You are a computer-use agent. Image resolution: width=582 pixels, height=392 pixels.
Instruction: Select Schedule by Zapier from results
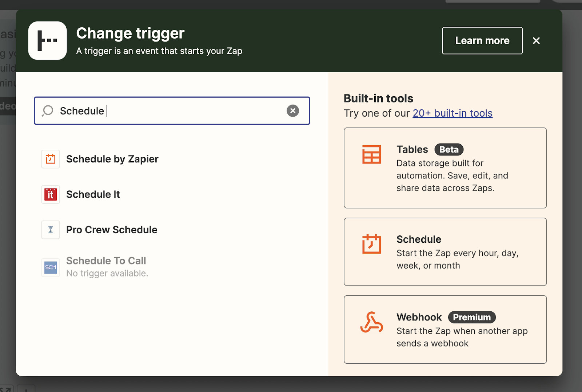[112, 159]
